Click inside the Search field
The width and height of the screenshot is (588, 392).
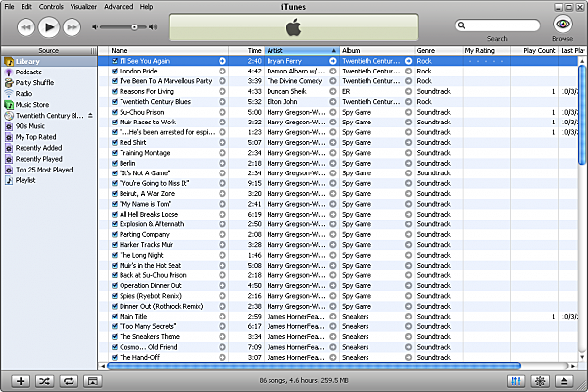[497, 25]
